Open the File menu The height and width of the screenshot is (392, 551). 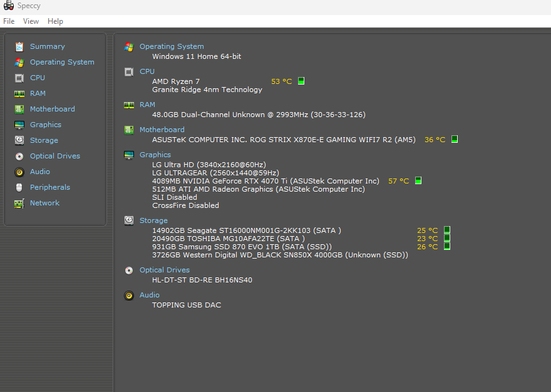[9, 21]
